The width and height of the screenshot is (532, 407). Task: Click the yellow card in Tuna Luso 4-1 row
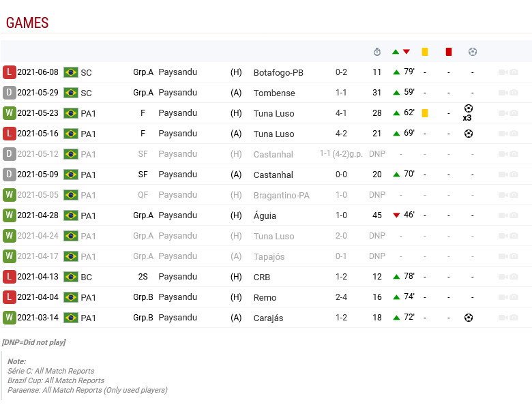(x=424, y=113)
